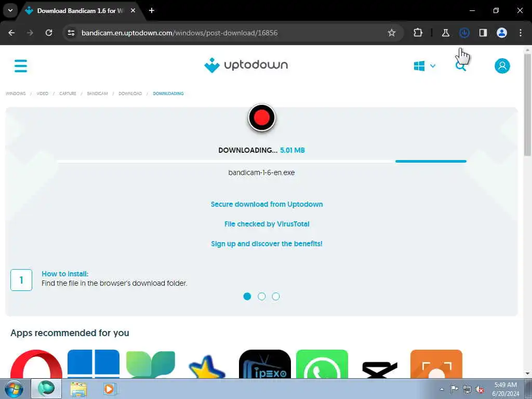
Task: Reload the current page
Action: (49, 33)
